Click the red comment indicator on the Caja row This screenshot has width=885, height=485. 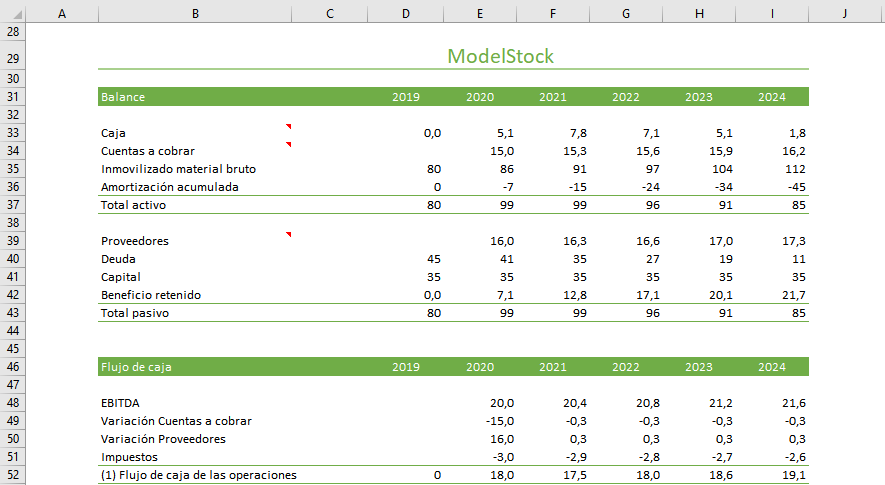click(288, 127)
